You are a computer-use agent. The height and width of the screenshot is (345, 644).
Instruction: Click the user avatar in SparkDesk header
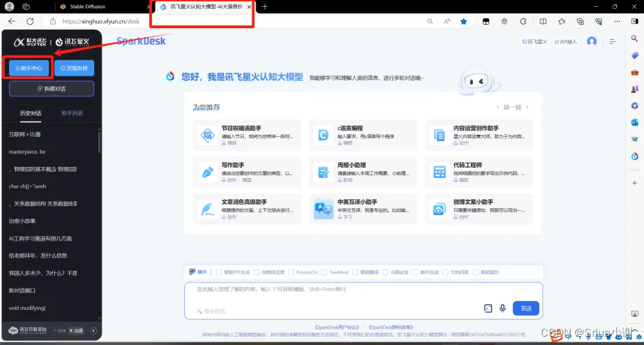[x=592, y=41]
